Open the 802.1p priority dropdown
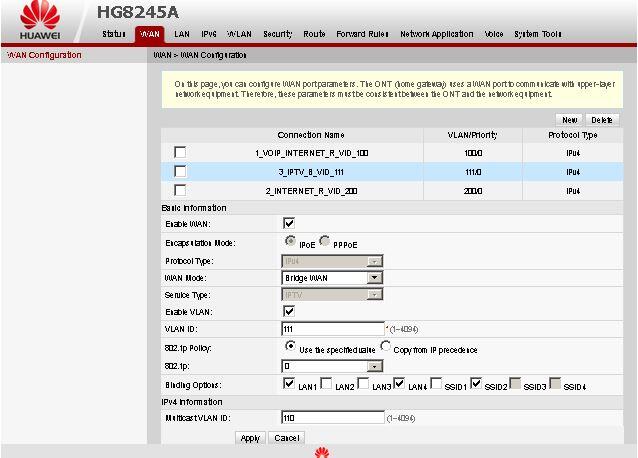 pos(332,366)
